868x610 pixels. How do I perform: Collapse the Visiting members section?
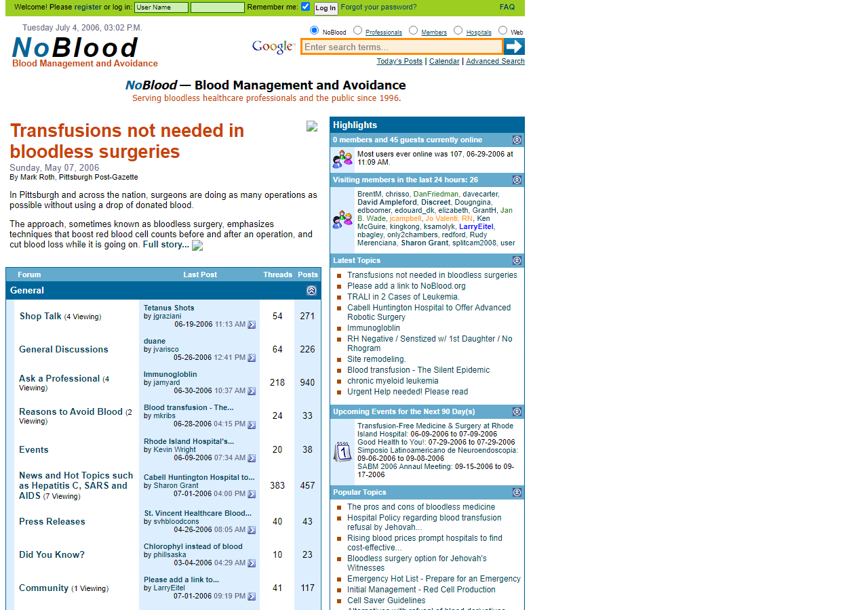(x=517, y=180)
